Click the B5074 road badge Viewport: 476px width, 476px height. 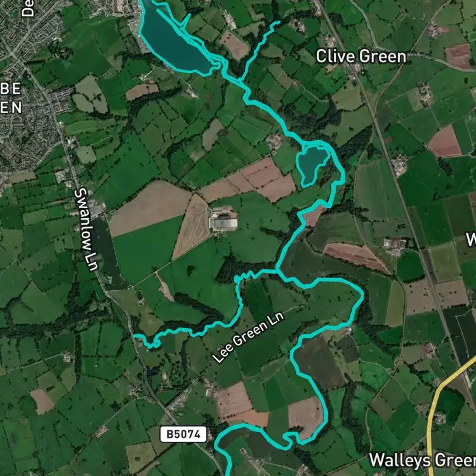[183, 434]
